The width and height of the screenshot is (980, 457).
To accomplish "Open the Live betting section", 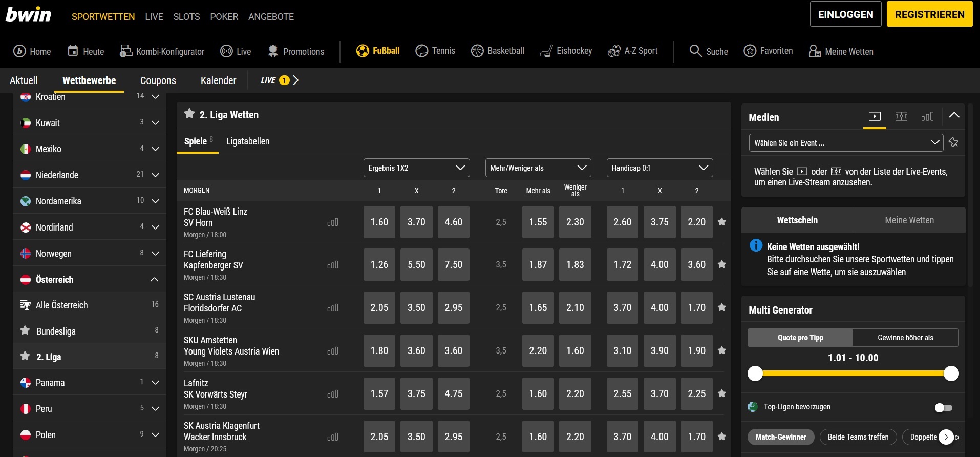I will [x=236, y=51].
